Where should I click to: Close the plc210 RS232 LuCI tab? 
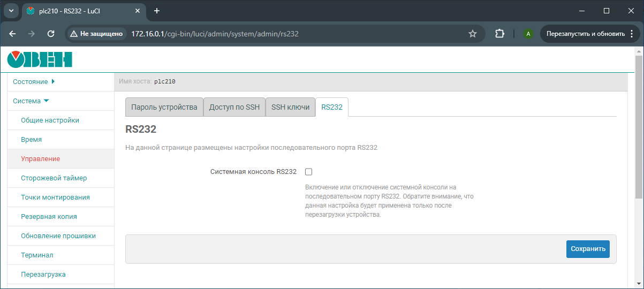tap(139, 11)
